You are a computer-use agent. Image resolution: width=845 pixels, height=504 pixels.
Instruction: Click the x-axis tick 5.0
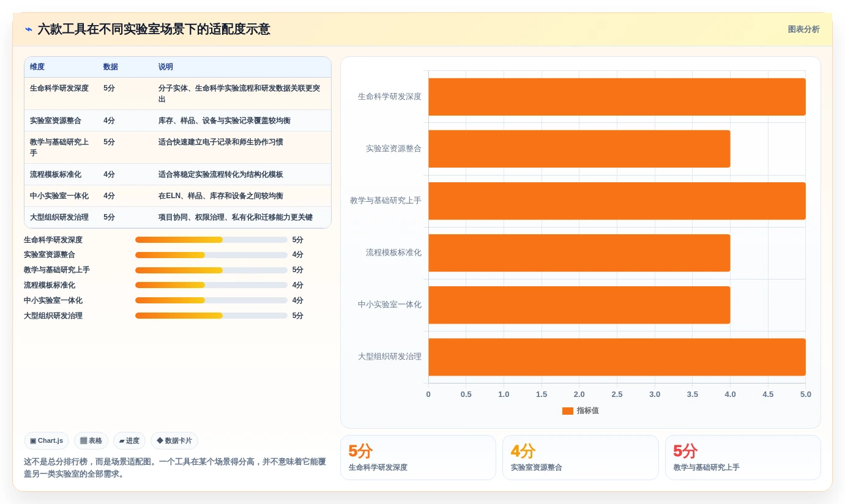(806, 395)
